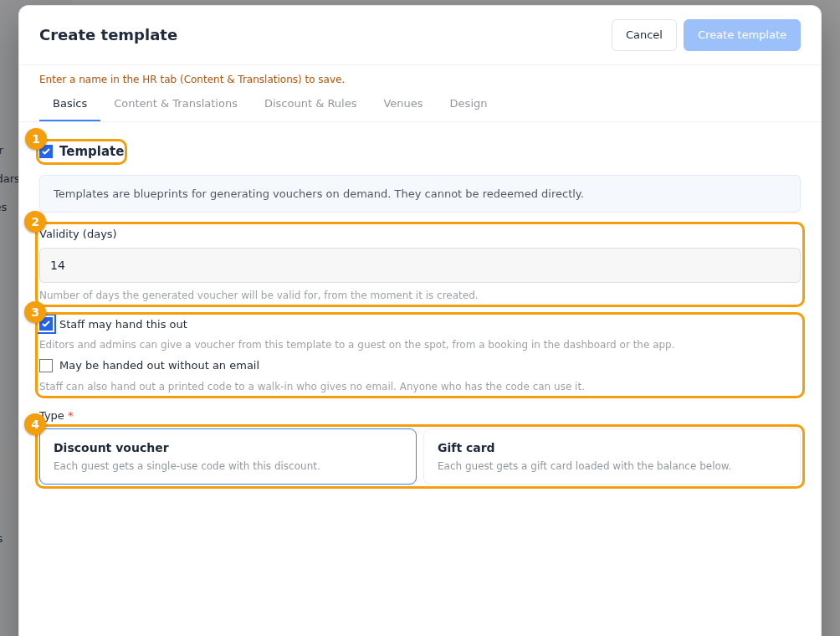This screenshot has width=840, height=636.
Task: Click the Templates are blueprints info text
Action: 318,194
